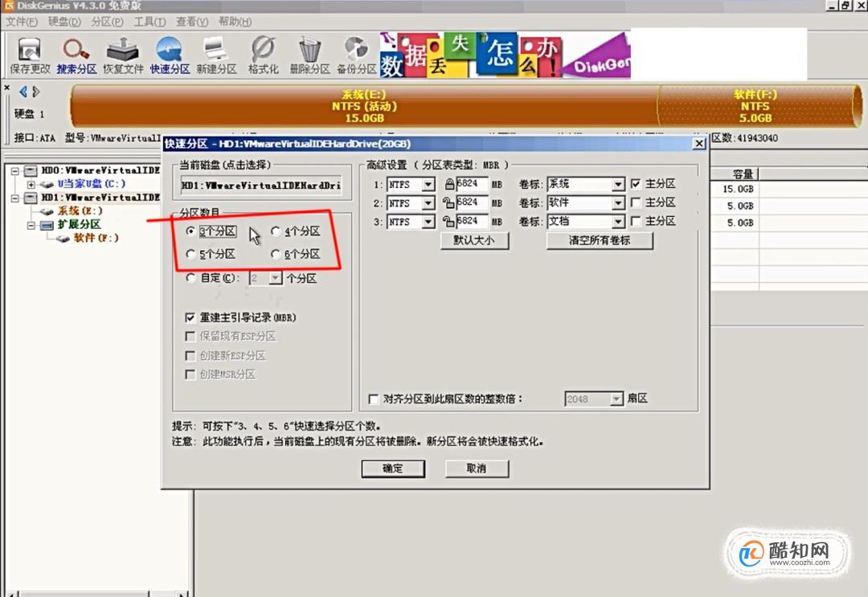Click the size input field for partition 3
Viewport: 868px width, 597px height.
tap(472, 221)
